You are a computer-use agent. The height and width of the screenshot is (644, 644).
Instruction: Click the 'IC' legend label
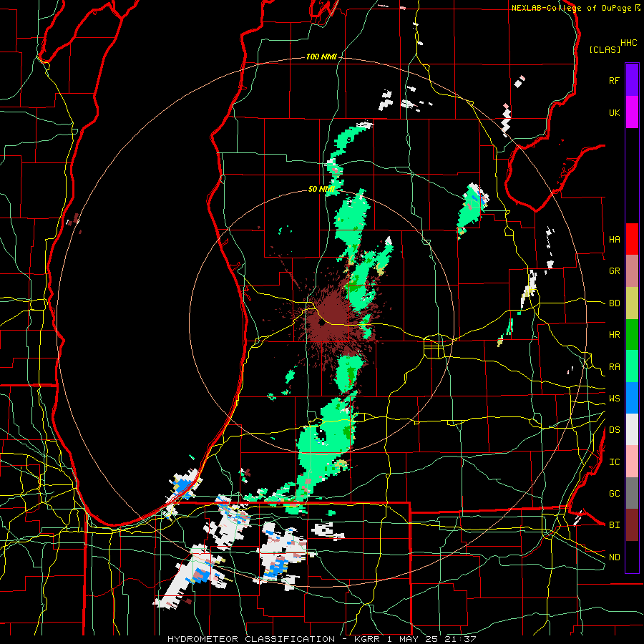(x=614, y=462)
